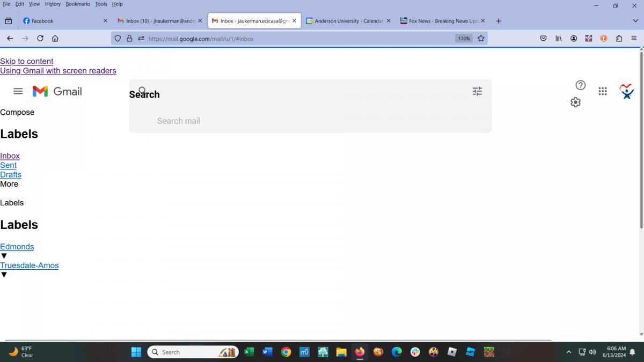644x362 pixels.
Task: Click the page vertical scrollbar thumb
Action: click(x=641, y=141)
